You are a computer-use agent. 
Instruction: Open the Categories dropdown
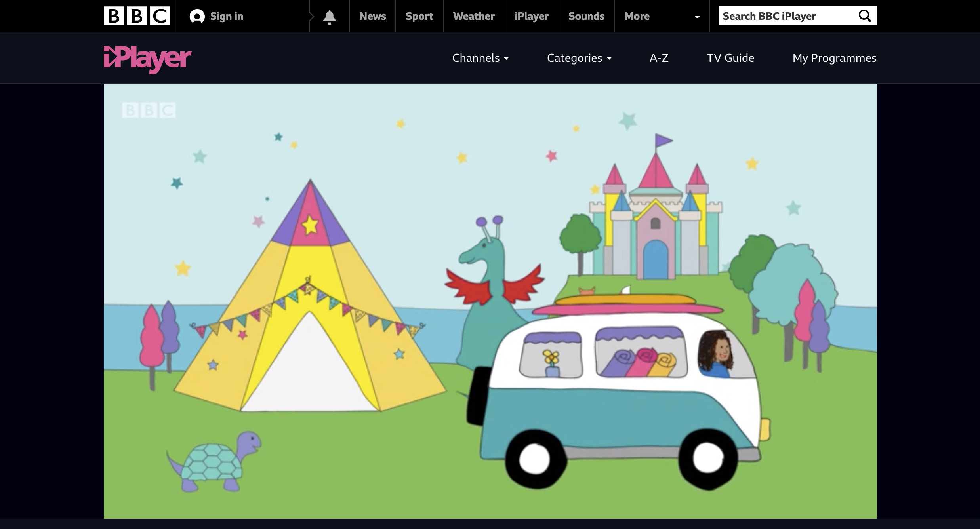click(x=579, y=58)
